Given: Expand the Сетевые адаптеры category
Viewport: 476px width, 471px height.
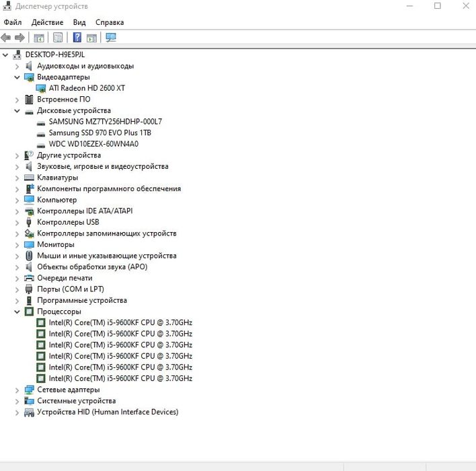Looking at the screenshot, I should 17,390.
